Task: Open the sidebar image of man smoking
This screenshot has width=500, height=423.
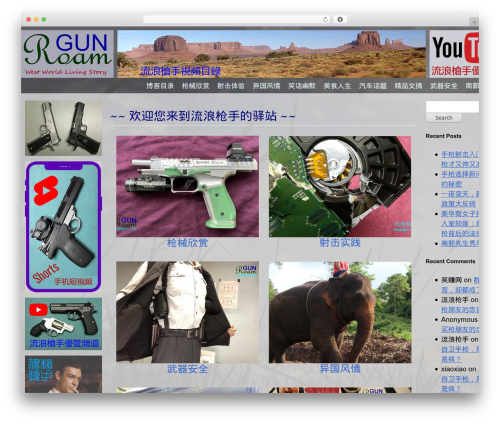Action: pyautogui.click(x=63, y=374)
